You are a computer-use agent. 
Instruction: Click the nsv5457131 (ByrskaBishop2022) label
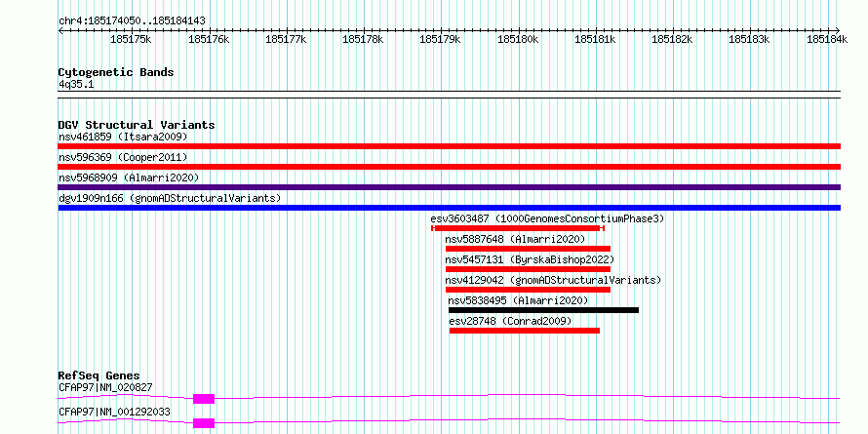point(530,259)
